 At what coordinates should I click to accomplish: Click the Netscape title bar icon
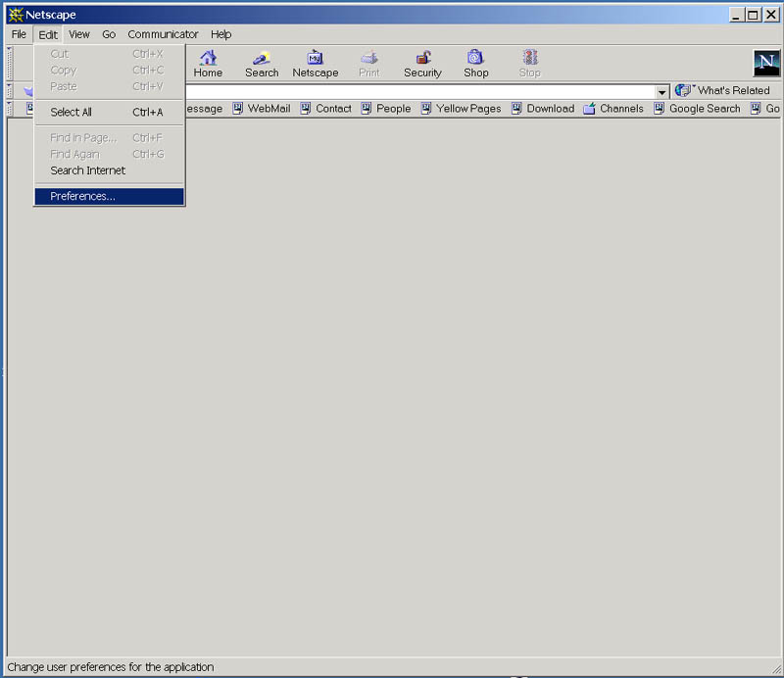[x=16, y=15]
